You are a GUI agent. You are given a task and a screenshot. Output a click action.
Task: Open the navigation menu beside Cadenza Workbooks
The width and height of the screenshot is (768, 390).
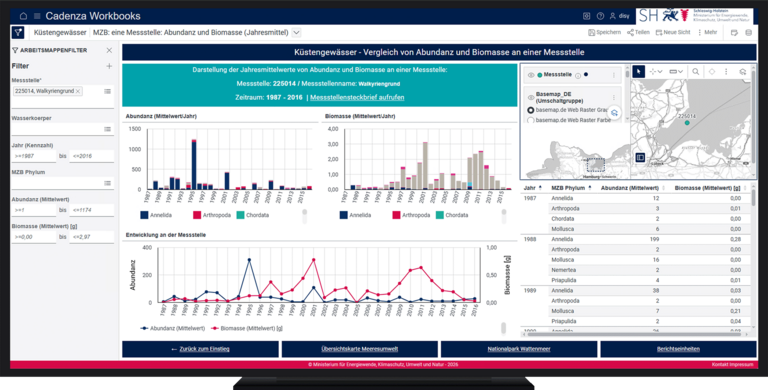point(37,16)
